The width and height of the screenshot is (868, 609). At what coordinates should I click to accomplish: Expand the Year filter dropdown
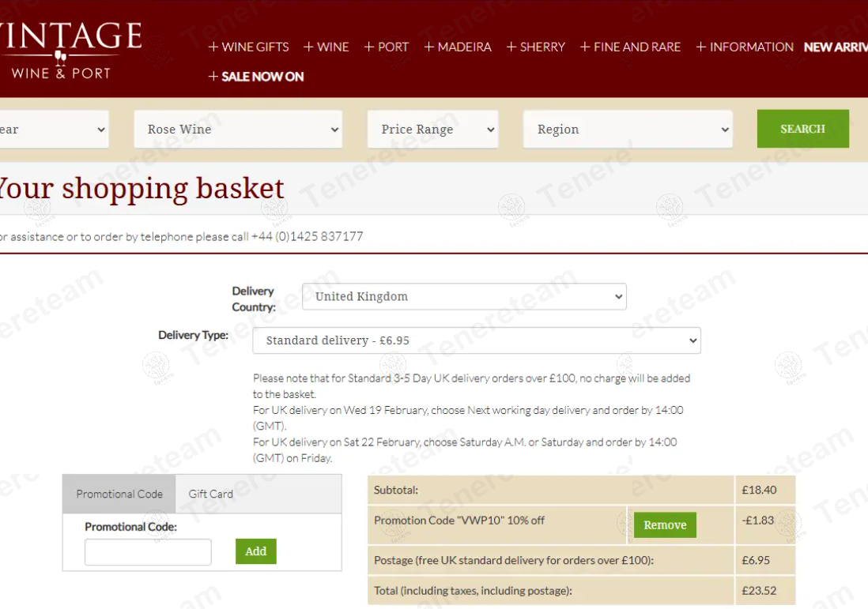click(52, 130)
